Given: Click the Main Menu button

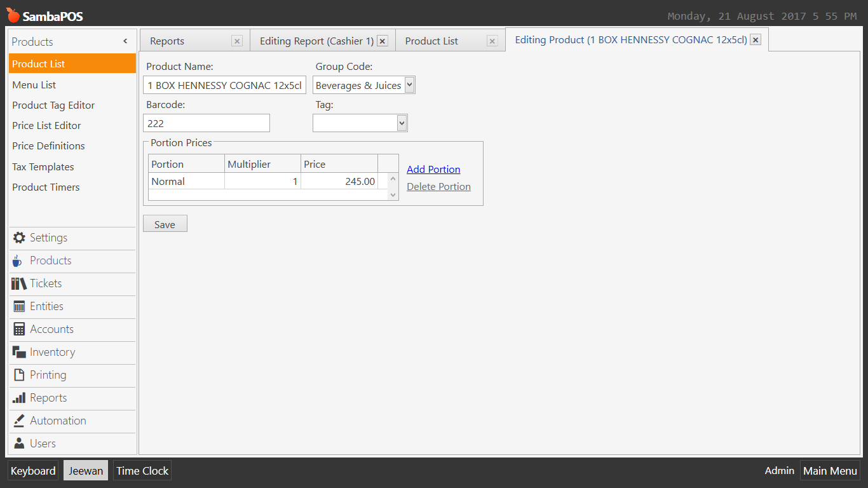Looking at the screenshot, I should point(830,471).
